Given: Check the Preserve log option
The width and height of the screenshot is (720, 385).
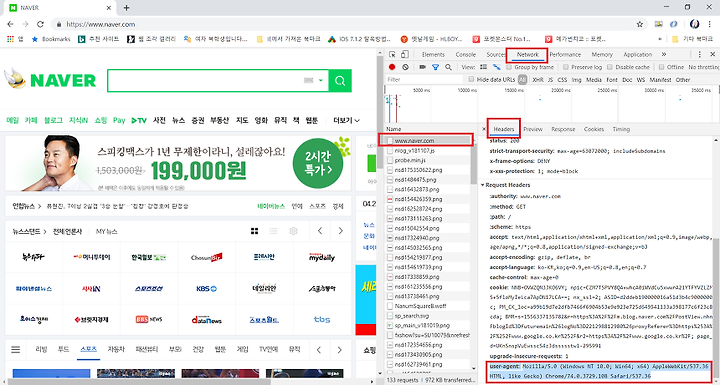Looking at the screenshot, I should [x=566, y=67].
